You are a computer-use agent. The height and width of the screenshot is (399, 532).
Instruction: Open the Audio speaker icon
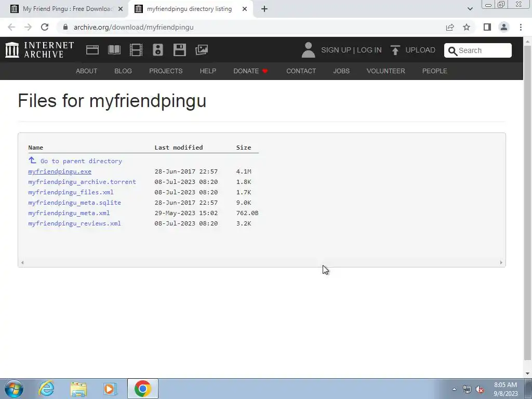(x=158, y=50)
